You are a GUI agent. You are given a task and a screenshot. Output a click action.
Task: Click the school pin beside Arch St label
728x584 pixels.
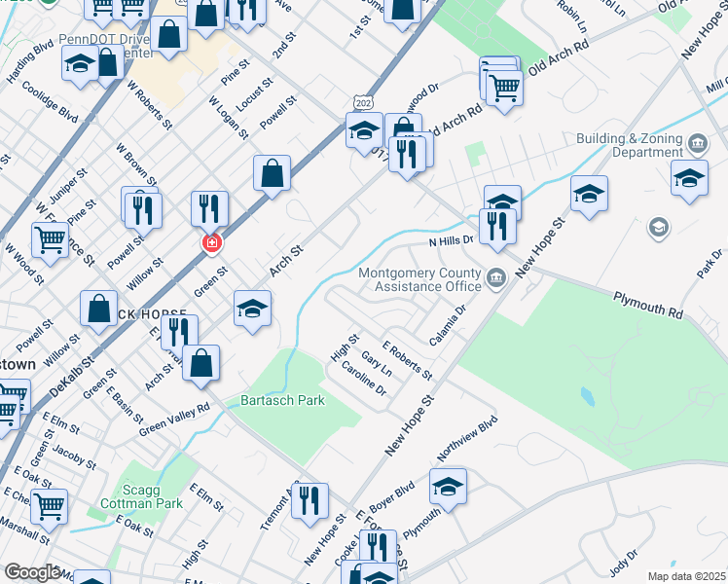253,310
